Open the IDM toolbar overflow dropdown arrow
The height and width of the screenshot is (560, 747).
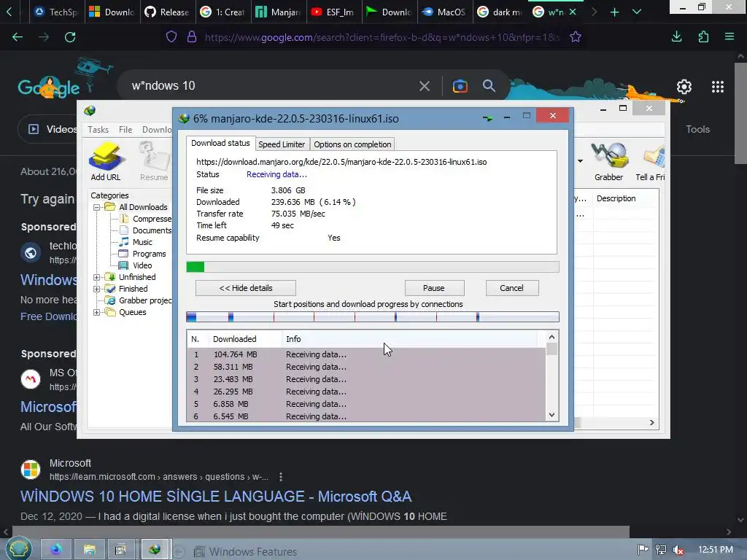[580, 161]
